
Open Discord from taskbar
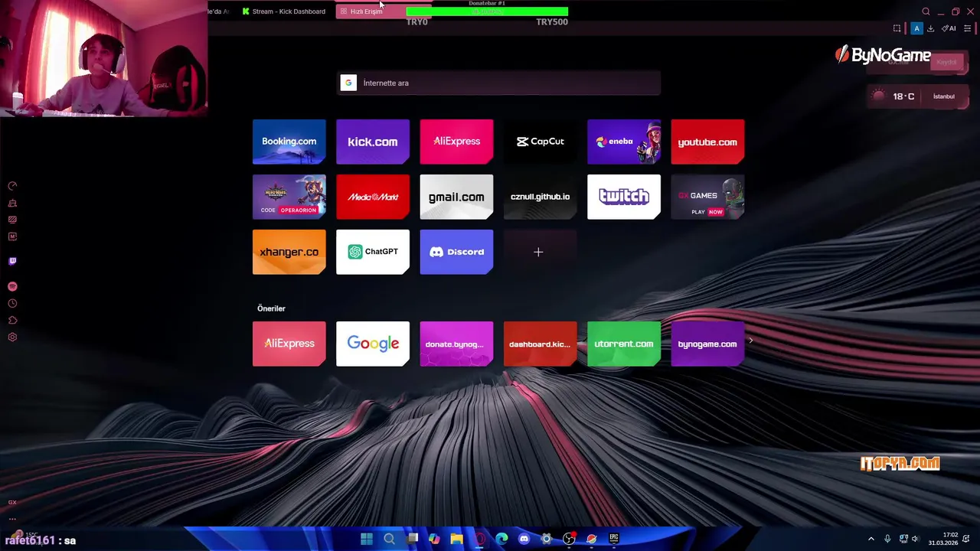524,539
